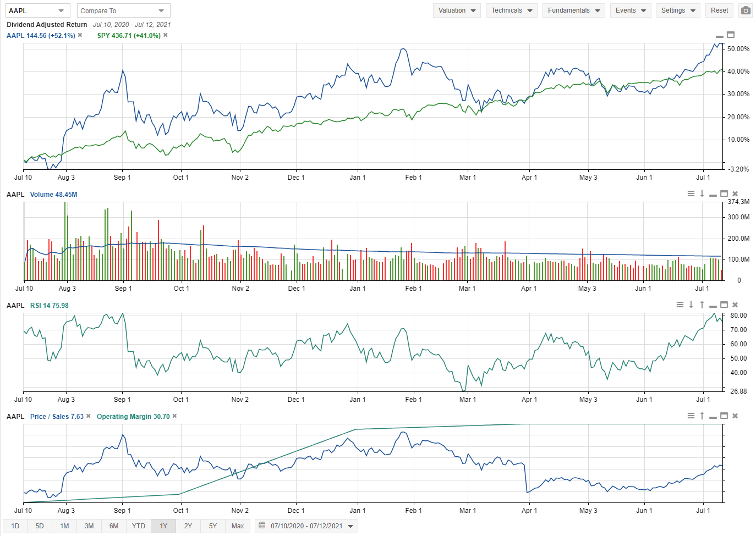
Task: Take a chart snapshot with camera icon
Action: [x=746, y=10]
